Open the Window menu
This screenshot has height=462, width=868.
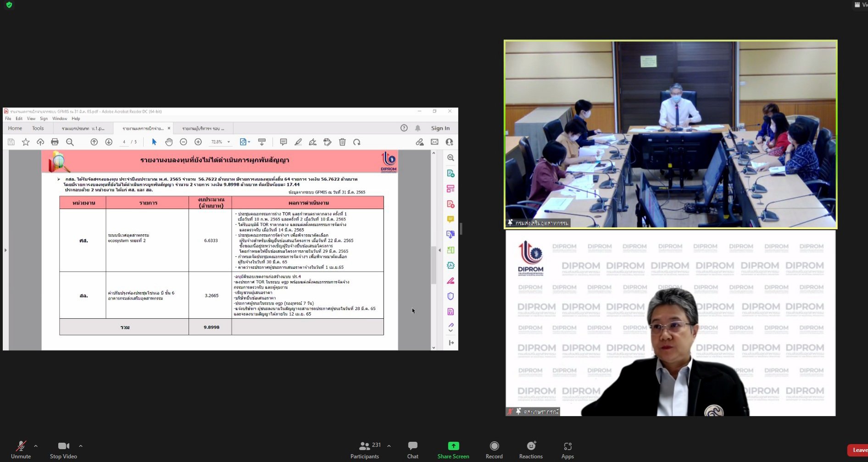(60, 118)
